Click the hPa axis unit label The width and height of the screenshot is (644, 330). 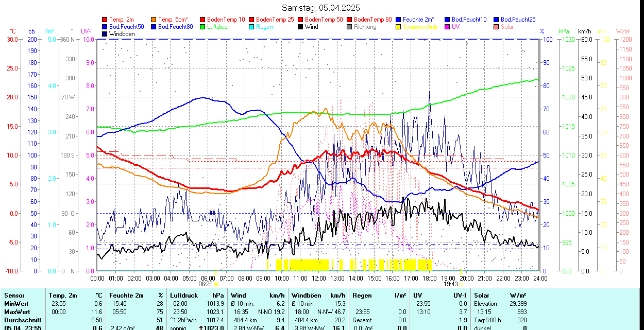click(x=564, y=31)
